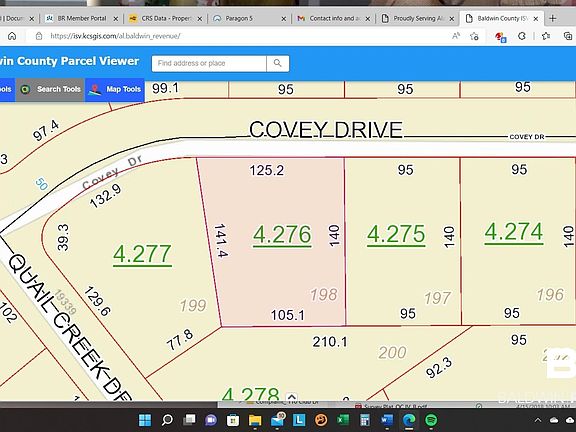Switch to the Proudly Serving tab

point(418,18)
